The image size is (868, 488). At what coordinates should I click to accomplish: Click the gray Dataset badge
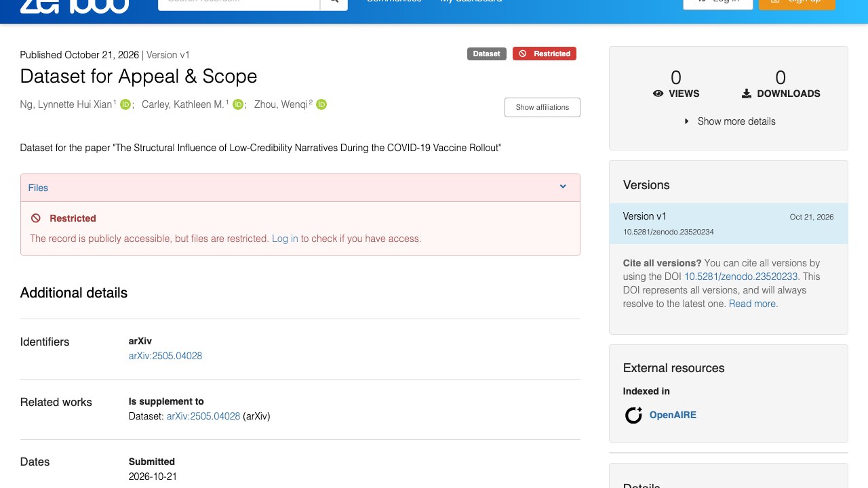tap(487, 54)
